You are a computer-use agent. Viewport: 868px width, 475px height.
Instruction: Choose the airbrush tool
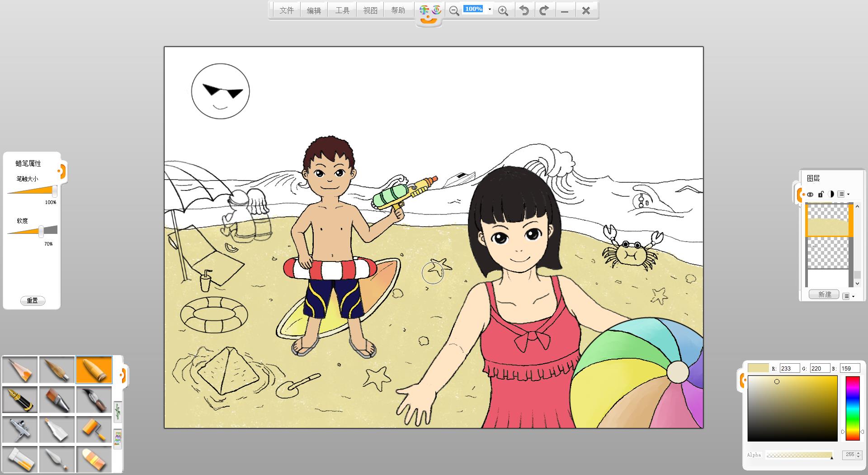[20, 429]
